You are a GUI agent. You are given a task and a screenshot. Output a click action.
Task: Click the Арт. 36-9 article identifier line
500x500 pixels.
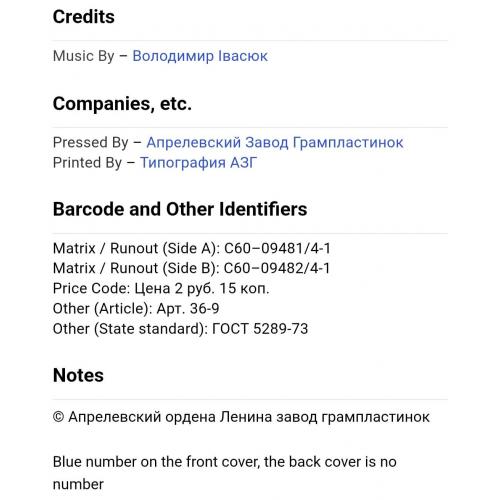136,309
